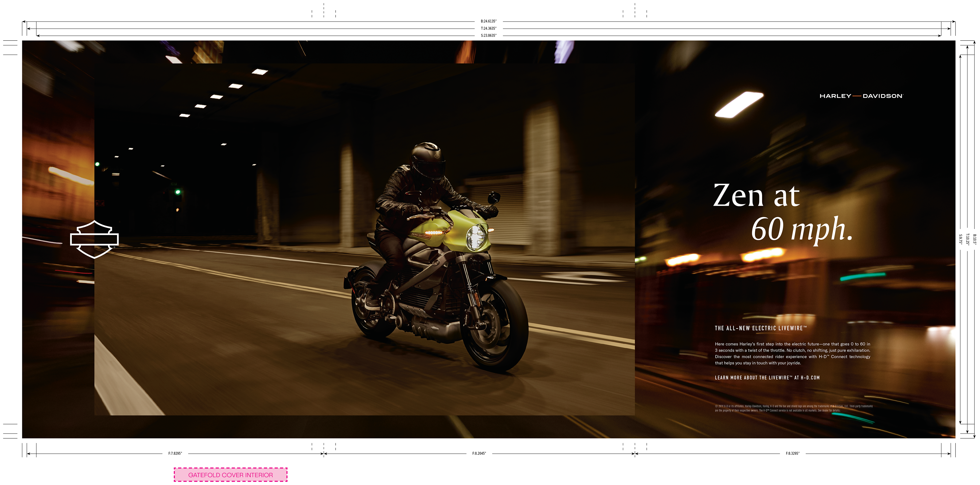Viewport: 980px width, 485px height.
Task: Click the Harley-Davidson bar and shield logo
Action: (x=94, y=239)
